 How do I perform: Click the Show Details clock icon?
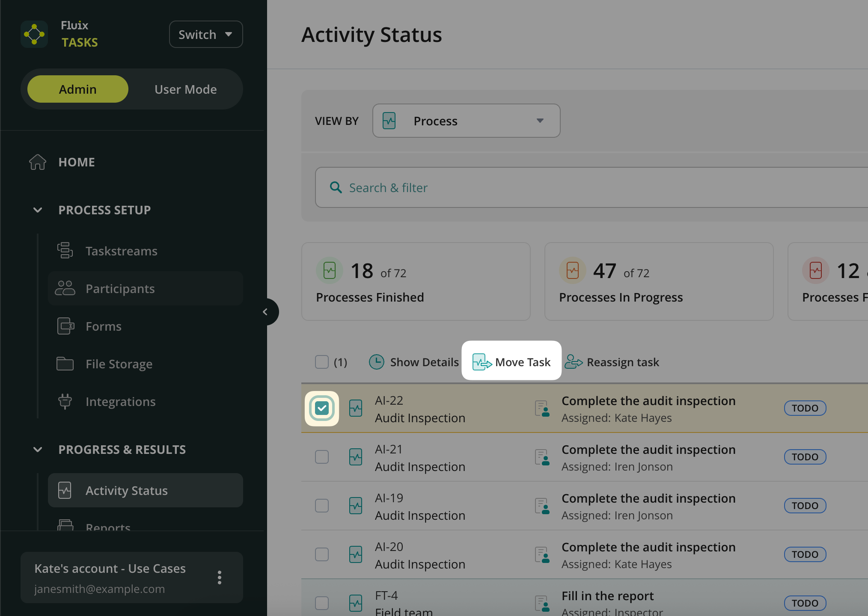coord(377,362)
